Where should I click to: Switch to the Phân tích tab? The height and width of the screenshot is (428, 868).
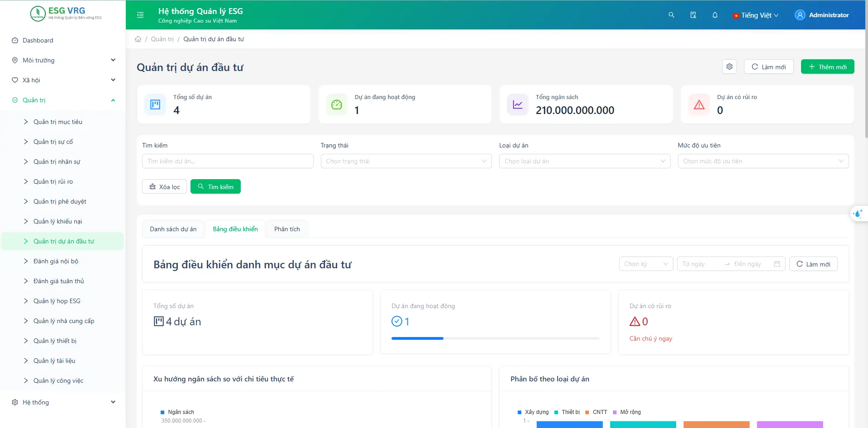pos(287,229)
